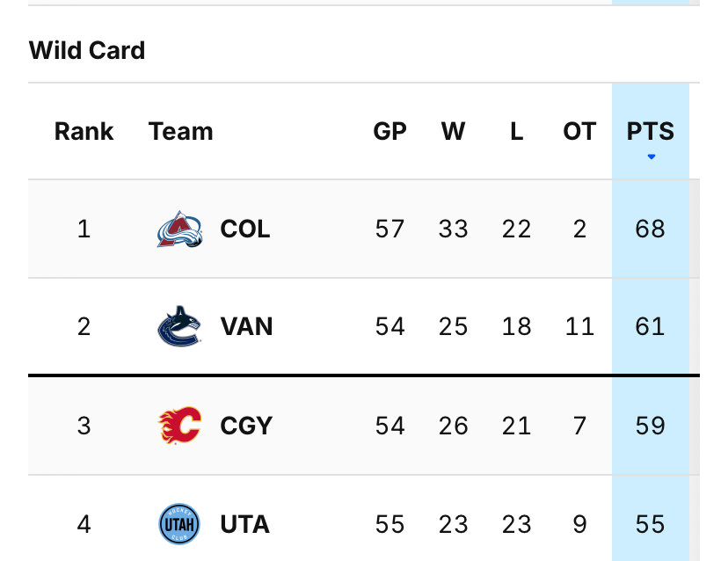This screenshot has width=728, height=561.
Task: Select the Rank column header
Action: coord(84,131)
